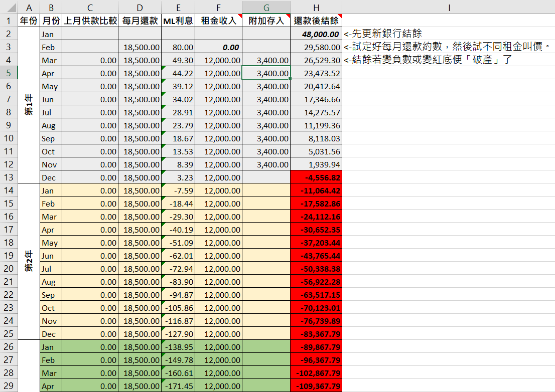Select ML interest cell -160.61
The image size is (555, 392).
tap(178, 373)
